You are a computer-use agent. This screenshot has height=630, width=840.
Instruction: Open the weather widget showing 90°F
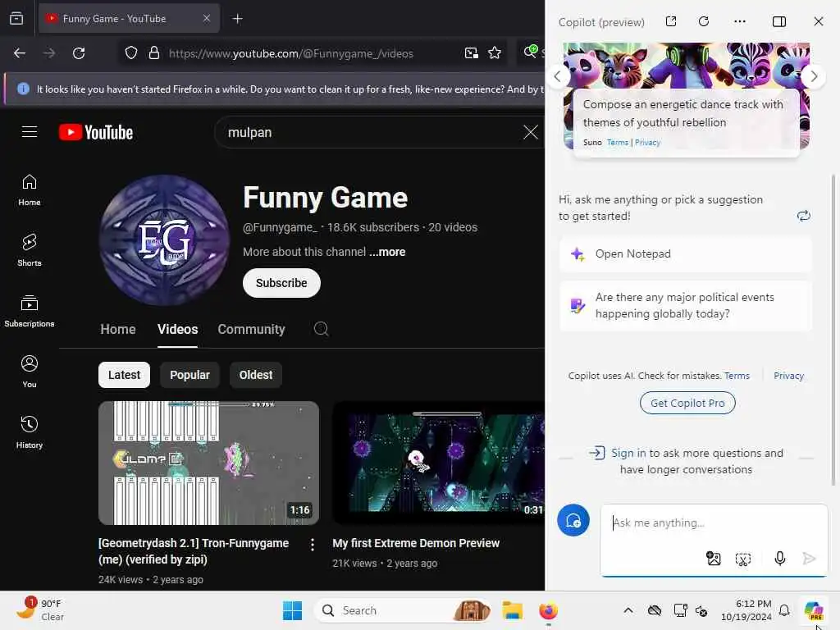39,609
